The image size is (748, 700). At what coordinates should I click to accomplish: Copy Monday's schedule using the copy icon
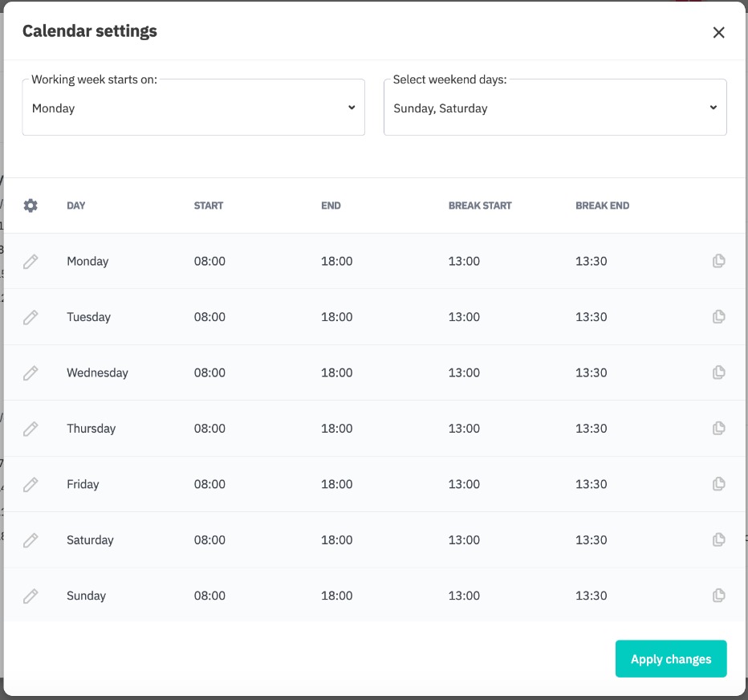point(719,261)
